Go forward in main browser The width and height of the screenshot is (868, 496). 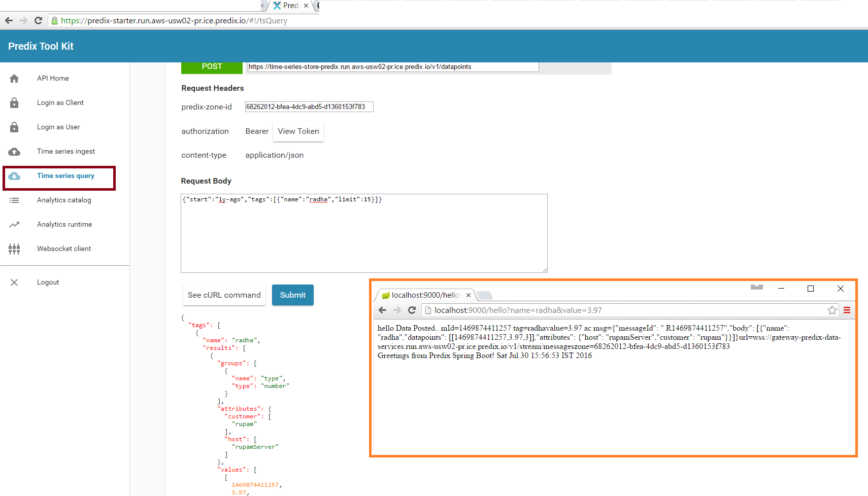click(x=23, y=20)
